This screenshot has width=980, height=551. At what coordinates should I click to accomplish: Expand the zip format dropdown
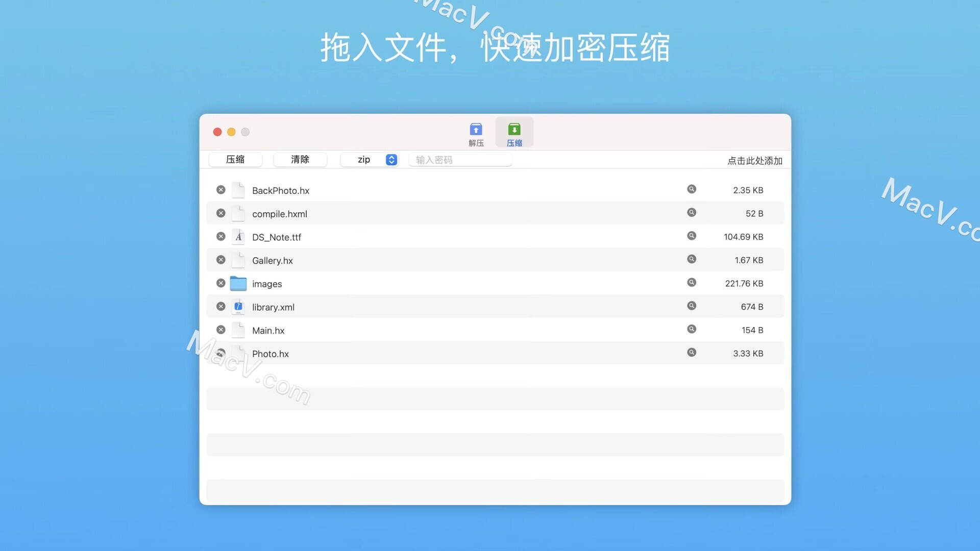point(390,160)
